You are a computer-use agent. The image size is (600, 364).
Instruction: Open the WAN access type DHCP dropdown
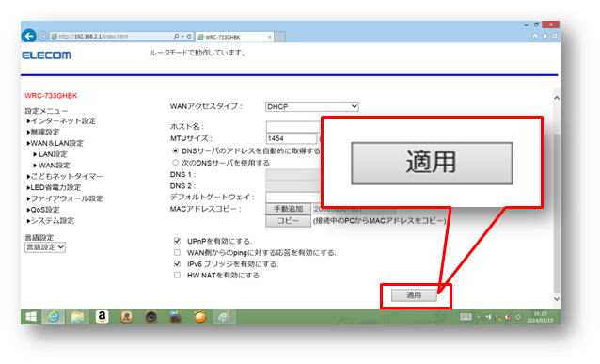312,107
